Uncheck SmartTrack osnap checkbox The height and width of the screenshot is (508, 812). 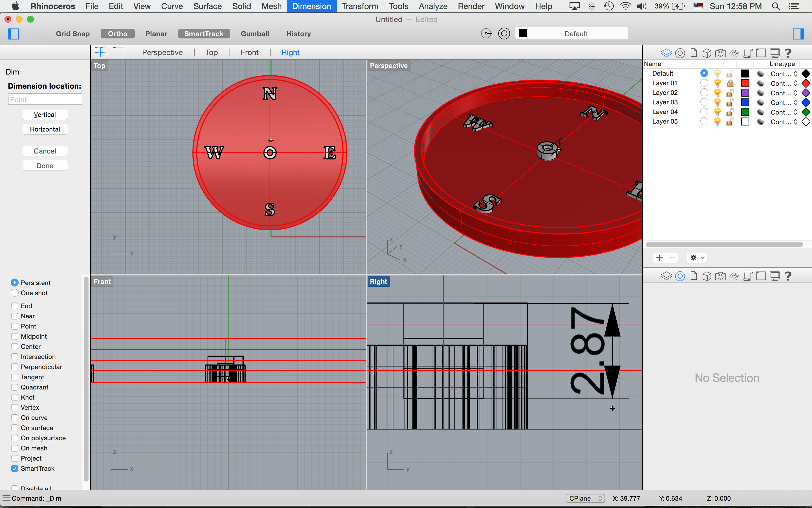(14, 468)
